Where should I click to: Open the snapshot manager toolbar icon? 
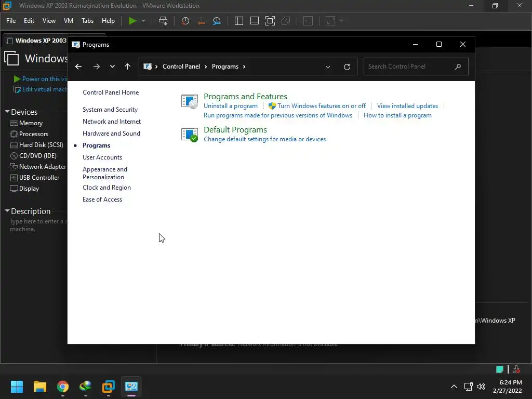click(x=217, y=21)
